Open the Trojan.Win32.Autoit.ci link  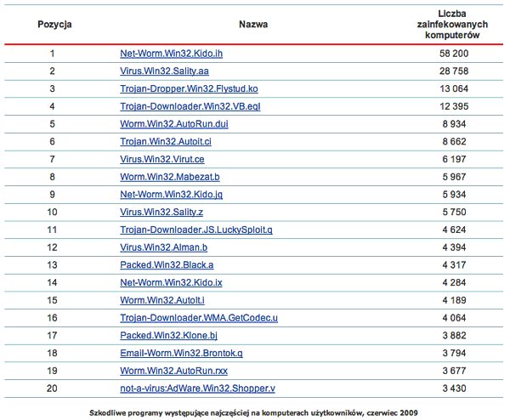(166, 141)
